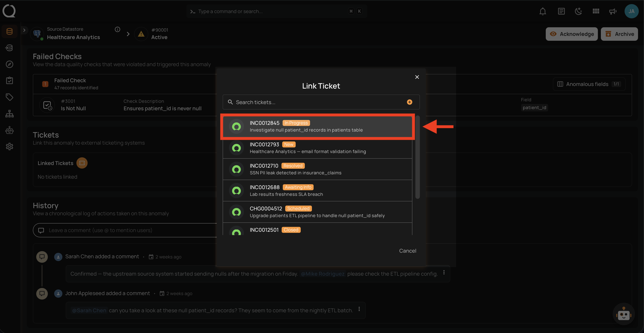Open the apps grid icon
The height and width of the screenshot is (333, 644).
(596, 11)
